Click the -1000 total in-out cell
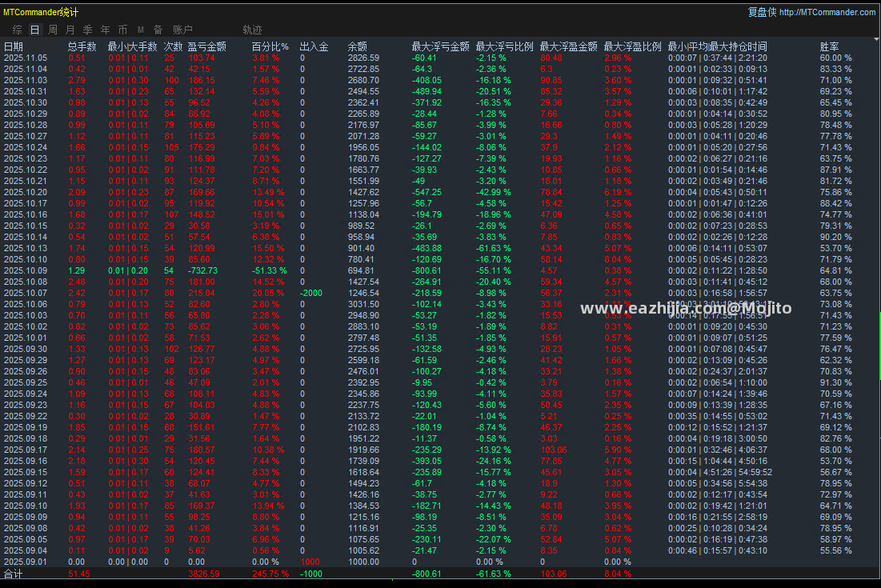 pos(311,574)
